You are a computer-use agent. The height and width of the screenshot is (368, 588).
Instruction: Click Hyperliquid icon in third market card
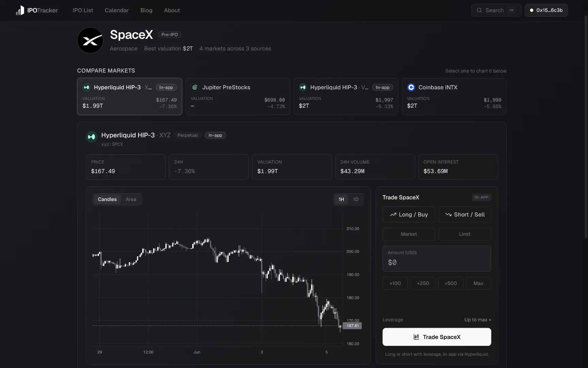(303, 87)
